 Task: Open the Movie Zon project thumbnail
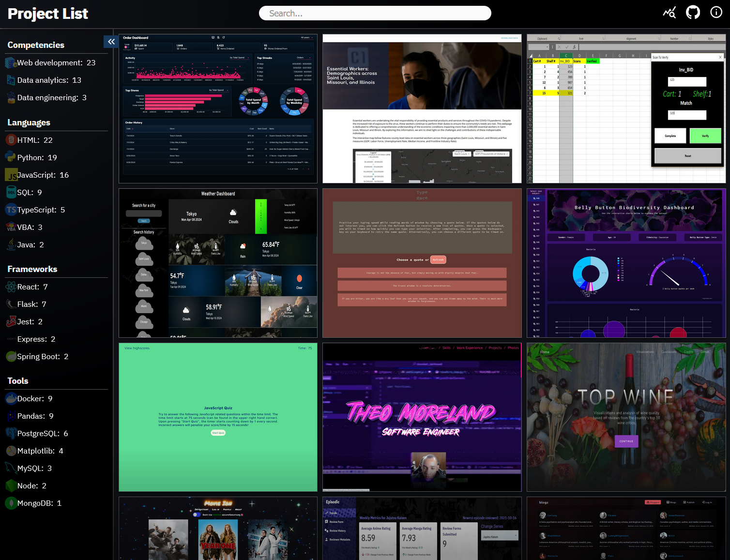tap(218, 528)
